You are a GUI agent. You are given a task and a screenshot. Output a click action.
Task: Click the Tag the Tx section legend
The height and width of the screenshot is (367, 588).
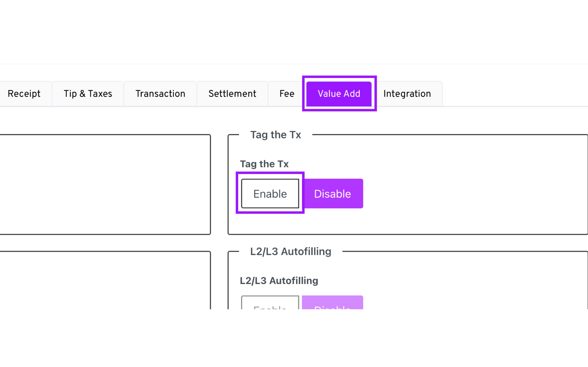coord(275,135)
